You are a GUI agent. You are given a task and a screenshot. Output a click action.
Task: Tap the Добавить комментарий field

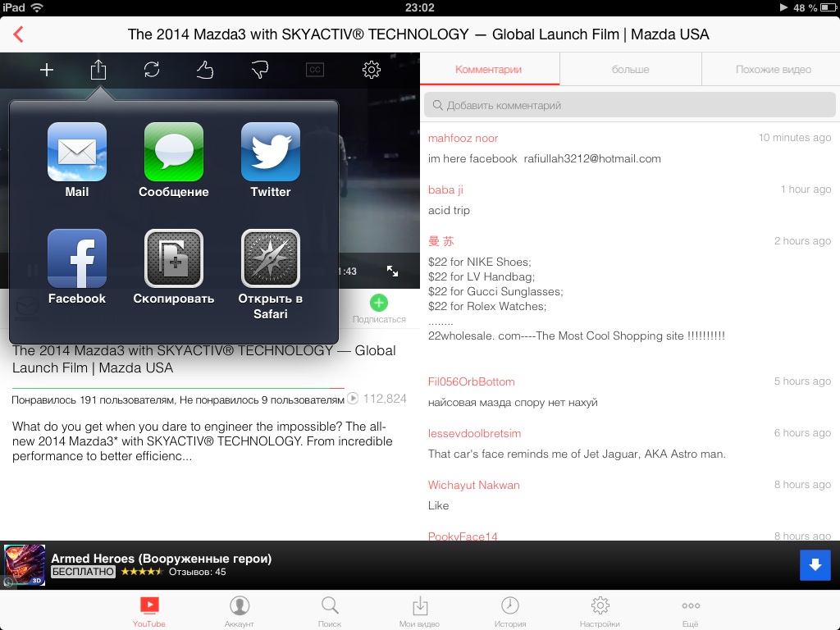pos(629,105)
